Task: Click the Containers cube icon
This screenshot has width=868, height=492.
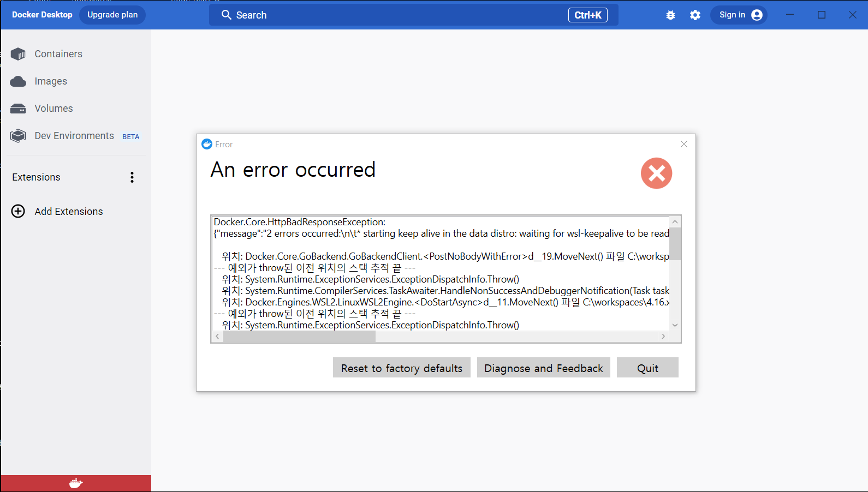Action: (18, 54)
